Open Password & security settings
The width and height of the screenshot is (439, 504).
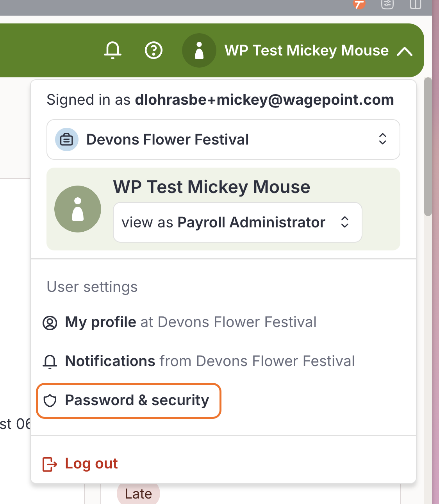[129, 401]
